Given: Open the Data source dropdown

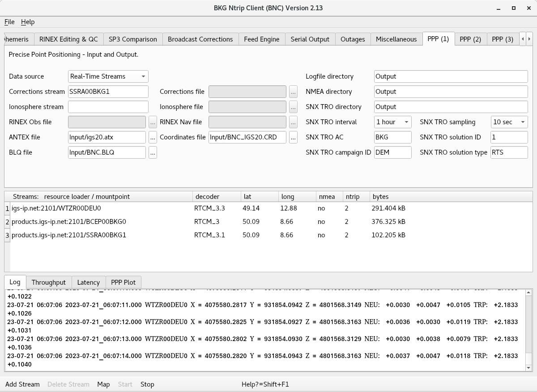Looking at the screenshot, I should 108,76.
